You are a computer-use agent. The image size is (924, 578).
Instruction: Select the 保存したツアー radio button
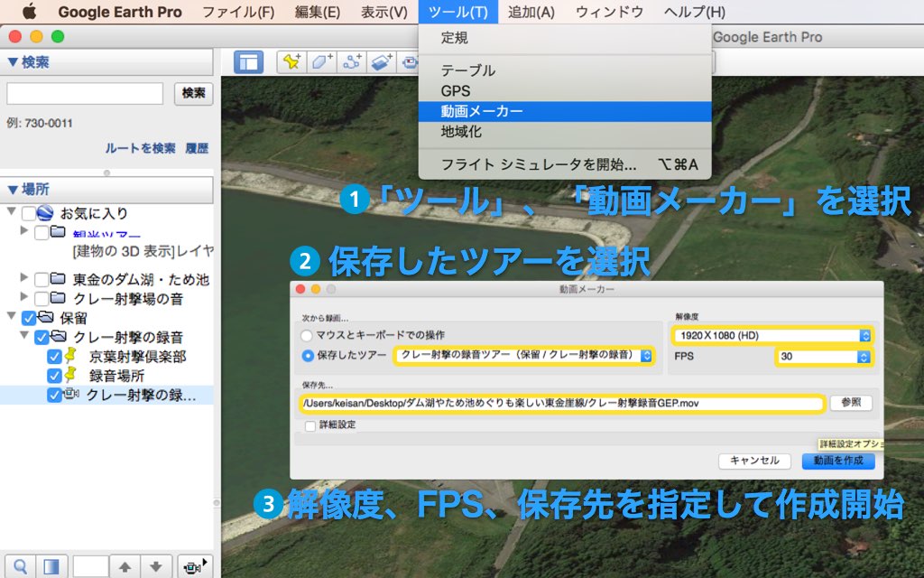coord(307,356)
